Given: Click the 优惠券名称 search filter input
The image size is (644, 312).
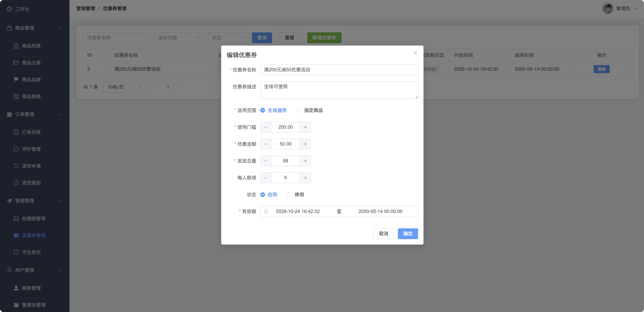Looking at the screenshot, I should coord(117,38).
